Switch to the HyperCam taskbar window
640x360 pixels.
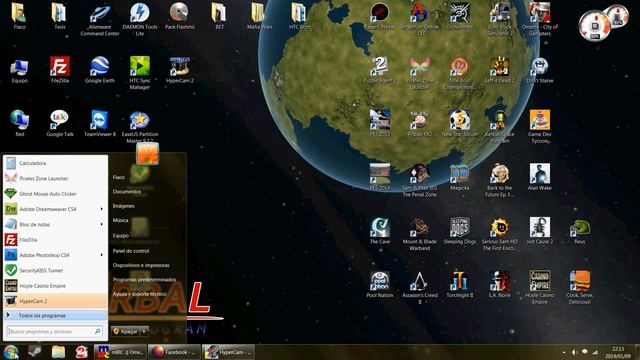pyautogui.click(x=229, y=352)
